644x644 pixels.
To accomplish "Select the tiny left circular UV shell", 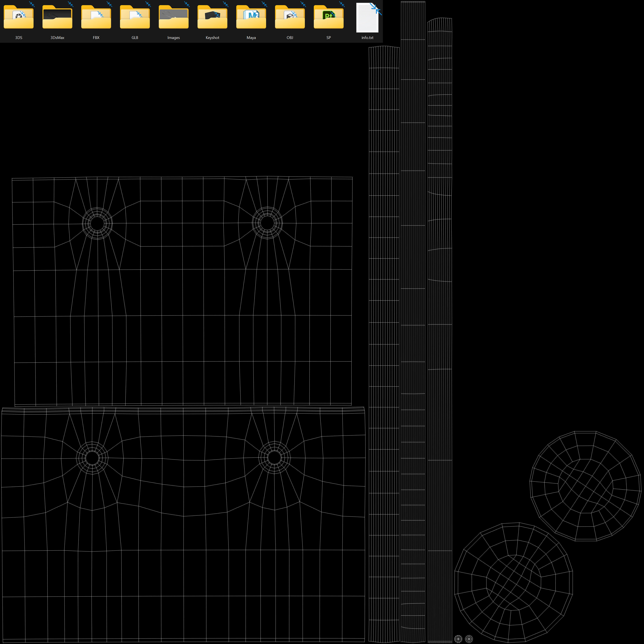I will (458, 639).
